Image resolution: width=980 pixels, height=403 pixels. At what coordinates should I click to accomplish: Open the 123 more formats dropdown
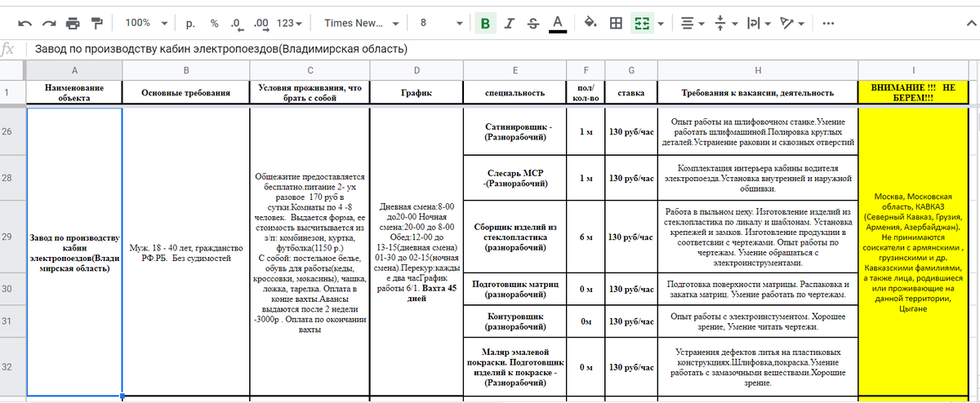pyautogui.click(x=288, y=23)
